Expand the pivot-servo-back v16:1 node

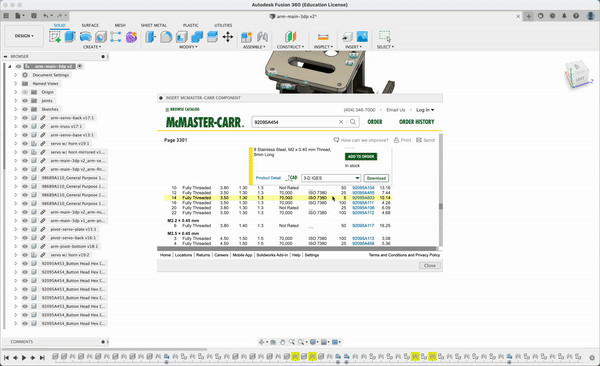pos(16,238)
